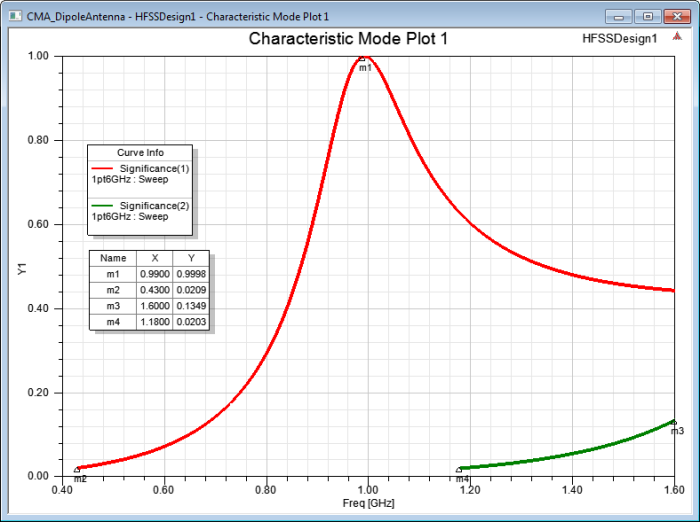
Task: Click the plot window icon in title bar
Action: point(15,16)
